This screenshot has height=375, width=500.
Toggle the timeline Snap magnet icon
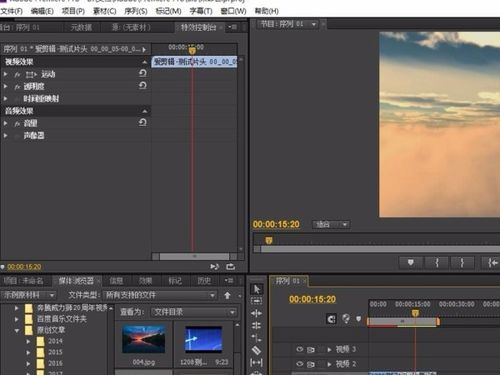tap(331, 319)
